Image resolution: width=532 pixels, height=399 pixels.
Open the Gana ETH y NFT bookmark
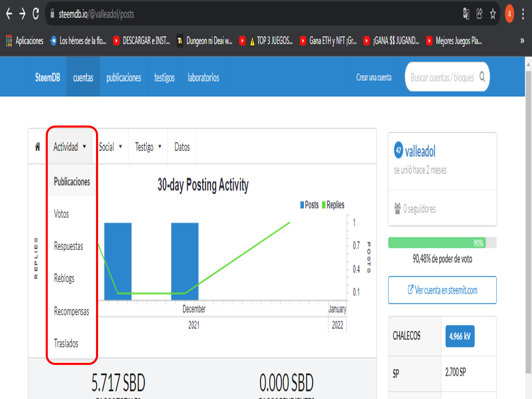[328, 41]
